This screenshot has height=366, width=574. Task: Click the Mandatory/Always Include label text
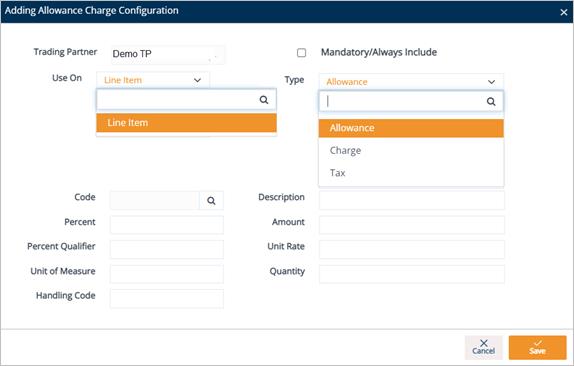point(379,52)
